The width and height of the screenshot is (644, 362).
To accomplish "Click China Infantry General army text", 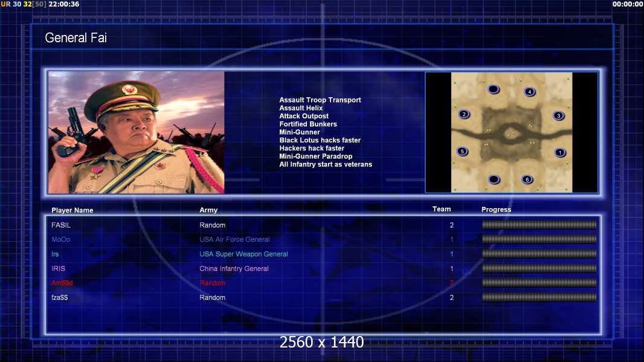I will [234, 268].
